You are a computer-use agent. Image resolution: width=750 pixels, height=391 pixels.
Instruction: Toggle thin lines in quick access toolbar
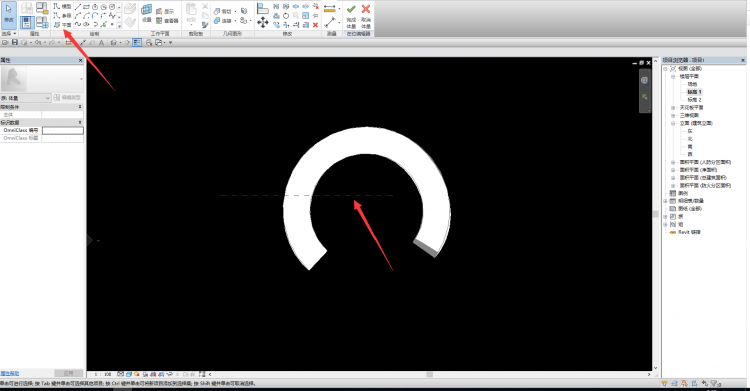137,43
